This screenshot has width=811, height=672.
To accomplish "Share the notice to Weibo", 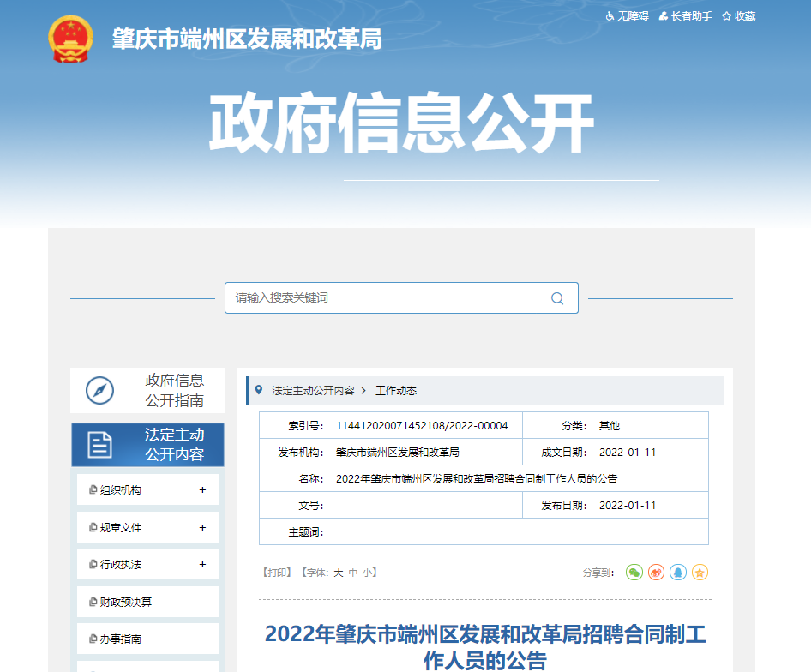I will 656,573.
